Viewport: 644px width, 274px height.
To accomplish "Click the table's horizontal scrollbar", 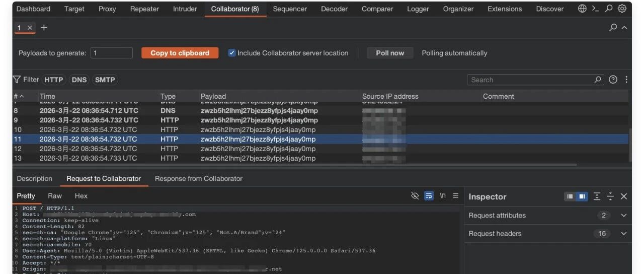I will (295, 165).
